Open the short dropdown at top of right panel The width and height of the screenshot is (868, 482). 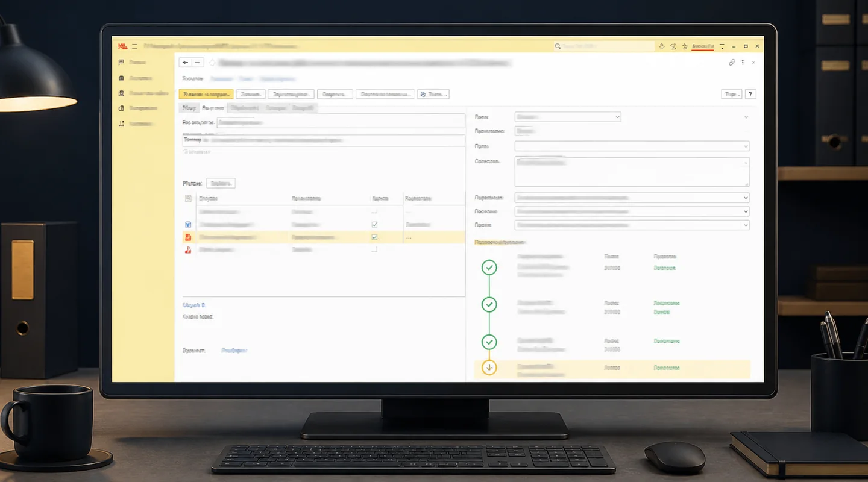coord(568,117)
